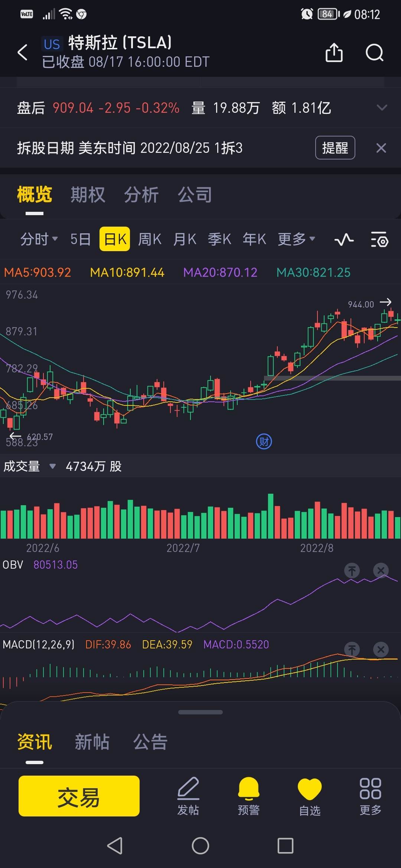This screenshot has height=868, width=401.
Task: Tap the MA5:903.92 indicator label
Action: click(x=38, y=272)
